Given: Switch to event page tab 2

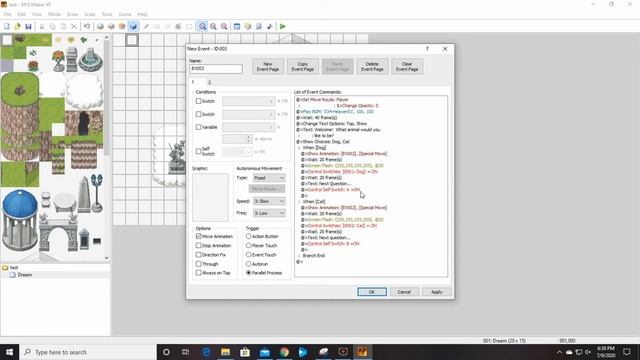Looking at the screenshot, I should coord(209,82).
